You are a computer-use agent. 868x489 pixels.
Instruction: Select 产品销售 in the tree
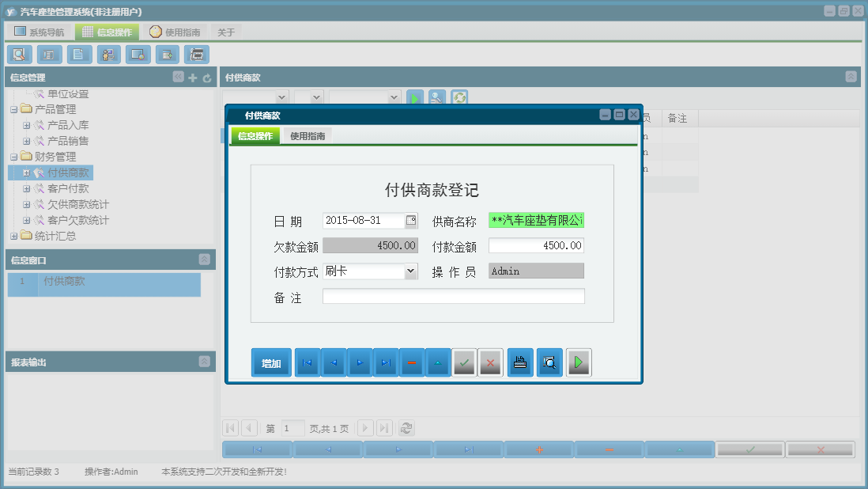click(x=68, y=141)
